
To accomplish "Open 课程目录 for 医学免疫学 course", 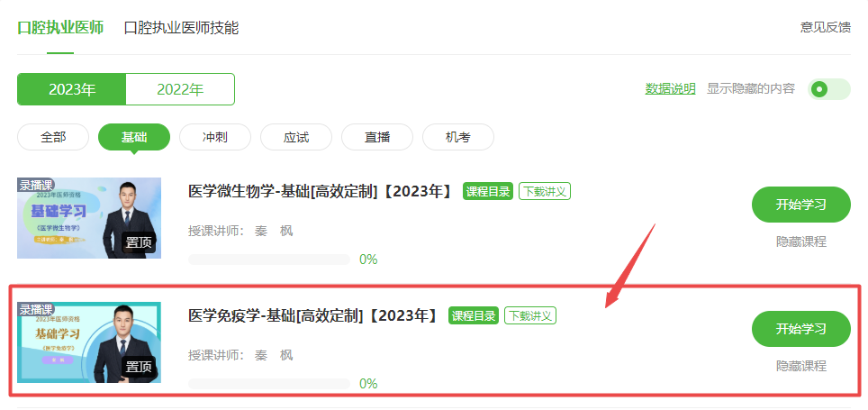I will pos(474,315).
